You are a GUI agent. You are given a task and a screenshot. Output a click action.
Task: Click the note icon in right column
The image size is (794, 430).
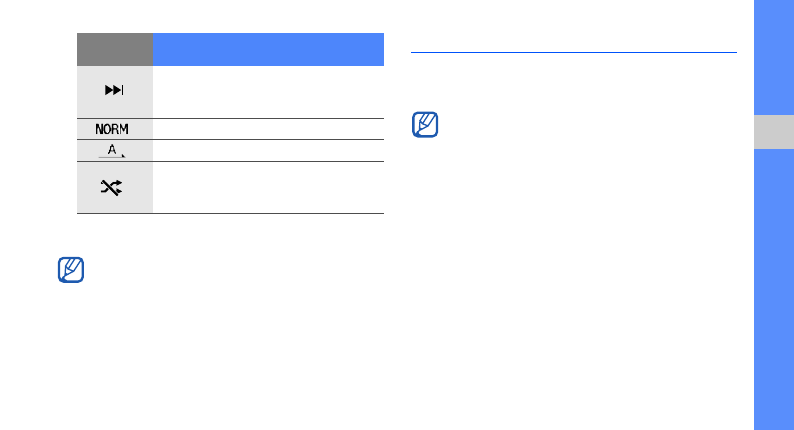(x=425, y=126)
